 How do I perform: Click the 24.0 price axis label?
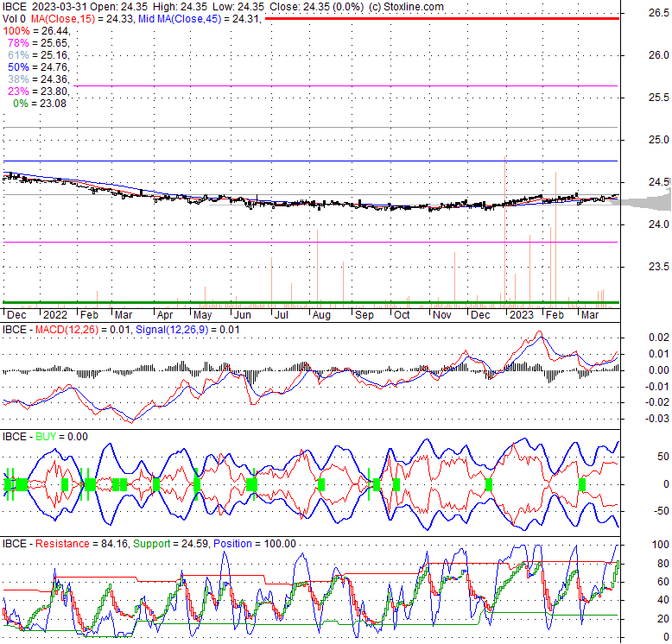point(659,224)
